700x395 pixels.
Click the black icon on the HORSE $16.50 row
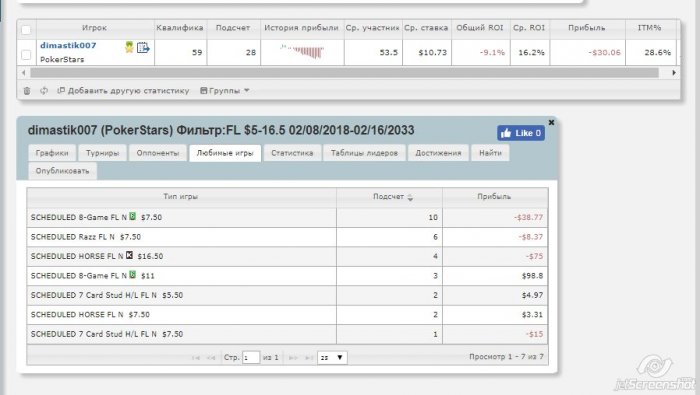point(129,255)
